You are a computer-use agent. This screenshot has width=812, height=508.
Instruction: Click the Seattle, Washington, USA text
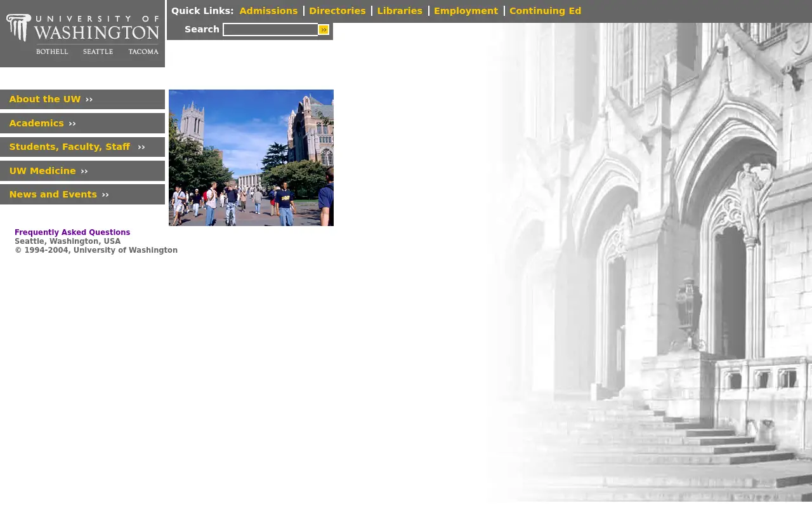[x=68, y=241]
